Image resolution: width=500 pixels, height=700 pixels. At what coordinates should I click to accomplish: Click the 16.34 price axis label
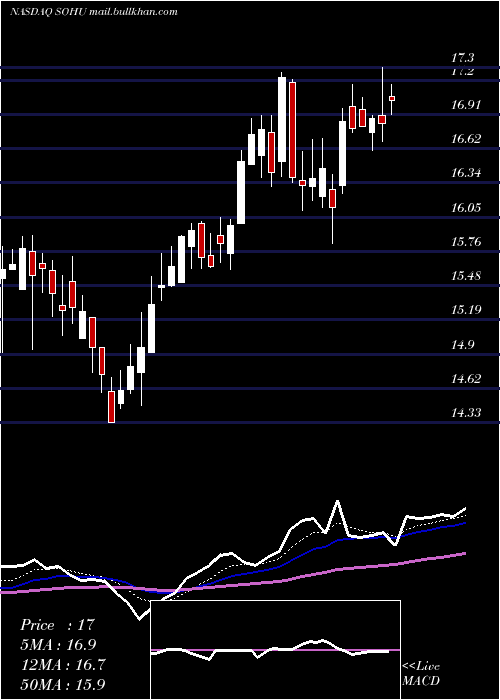click(466, 173)
